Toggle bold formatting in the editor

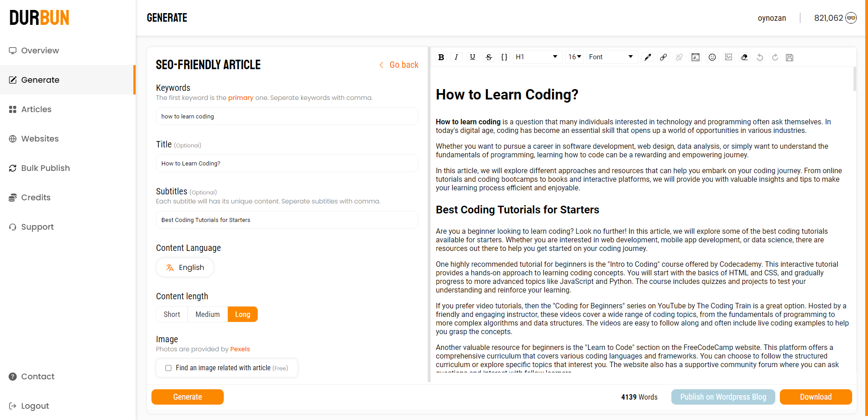(441, 57)
